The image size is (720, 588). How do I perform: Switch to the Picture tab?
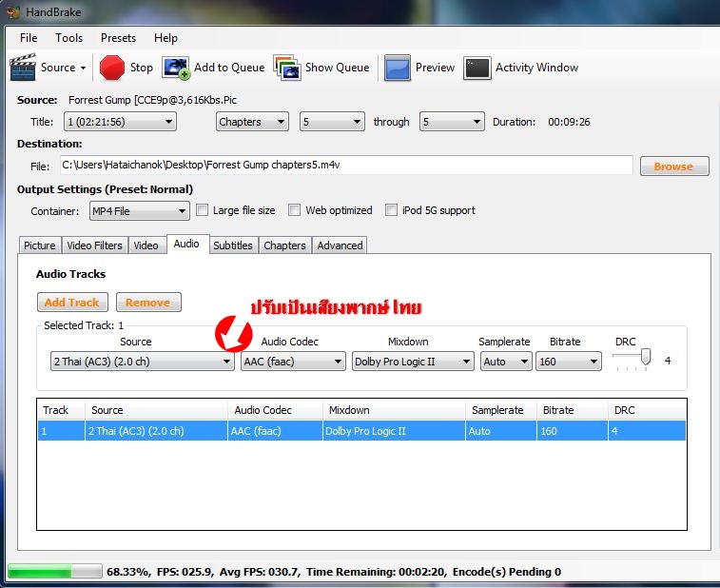[40, 245]
